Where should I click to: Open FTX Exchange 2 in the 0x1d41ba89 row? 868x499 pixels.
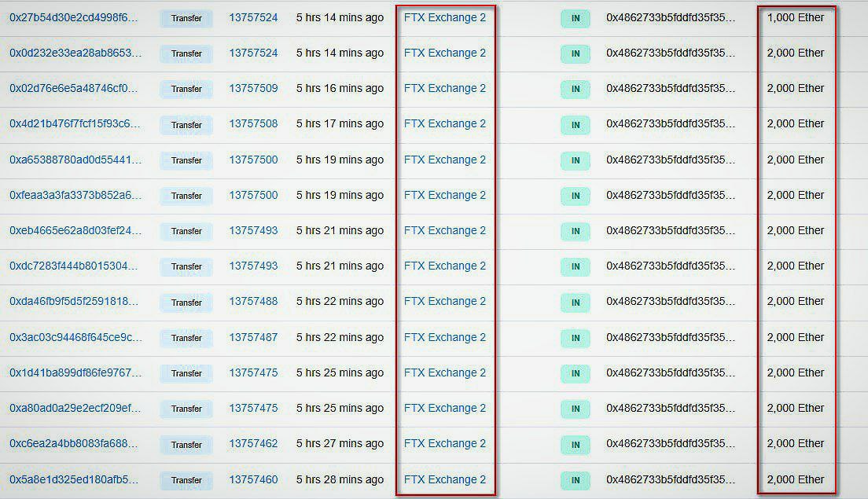pyautogui.click(x=445, y=372)
